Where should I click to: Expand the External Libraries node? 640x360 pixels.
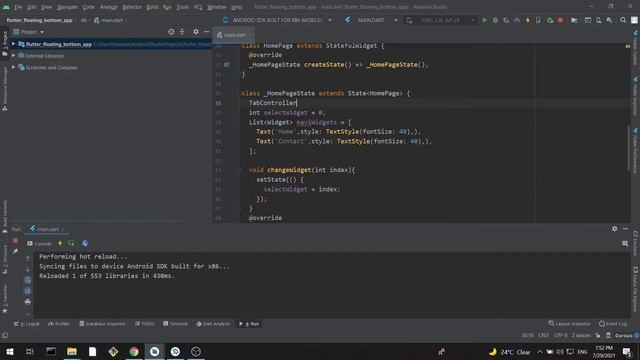tap(13, 56)
